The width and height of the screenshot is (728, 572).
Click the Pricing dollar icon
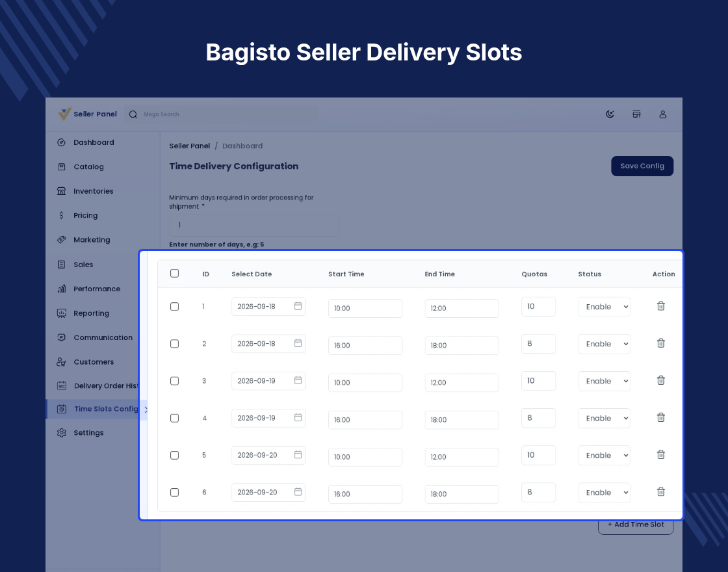61,215
